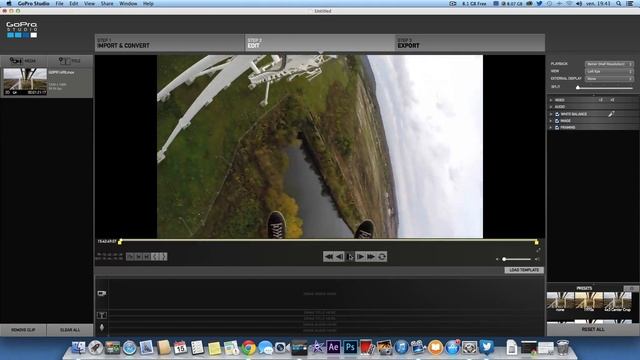Viewport: 640px width, 360px height.
Task: Click the Load Template button
Action: tap(524, 270)
